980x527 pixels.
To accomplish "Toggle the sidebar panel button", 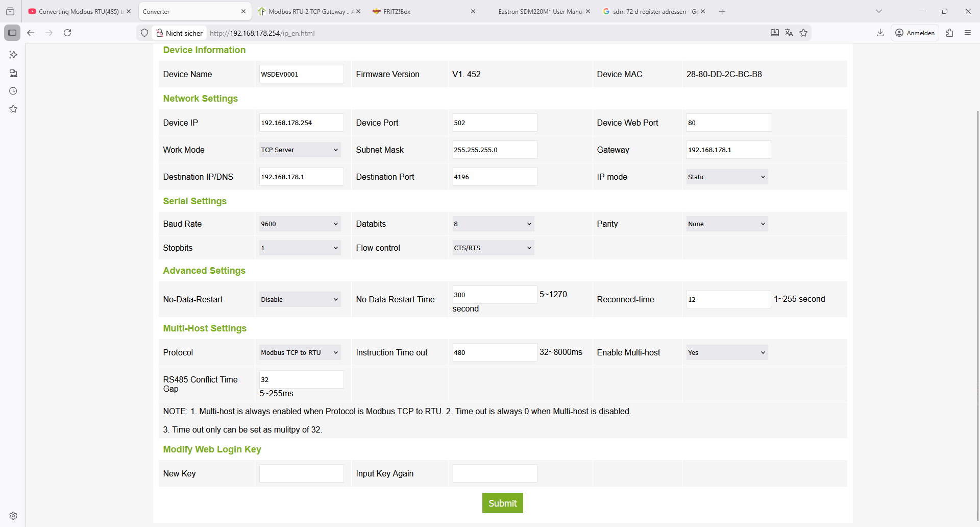I will pos(12,33).
